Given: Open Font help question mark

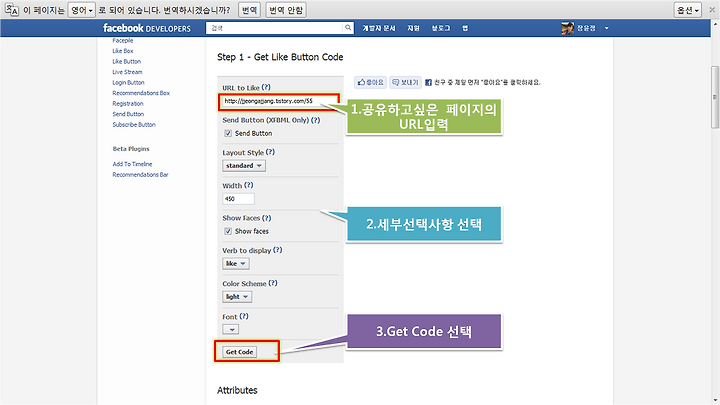Looking at the screenshot, I should pos(244,316).
